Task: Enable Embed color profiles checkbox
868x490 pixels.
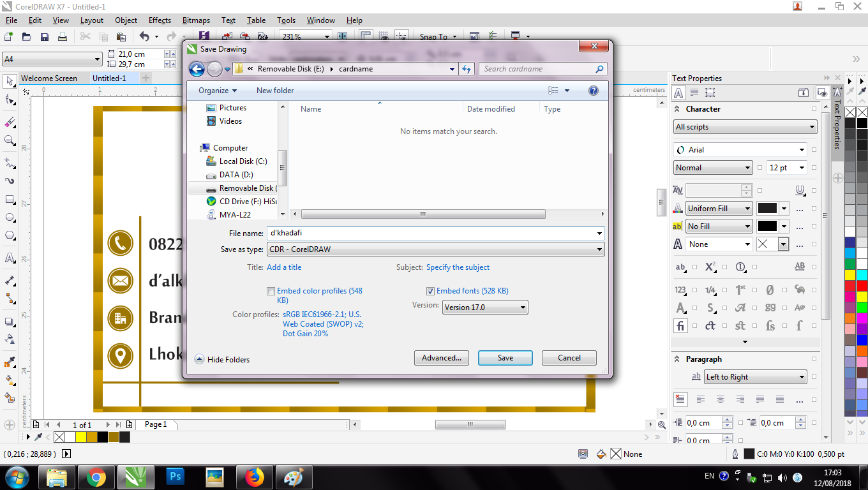Action: 271,291
